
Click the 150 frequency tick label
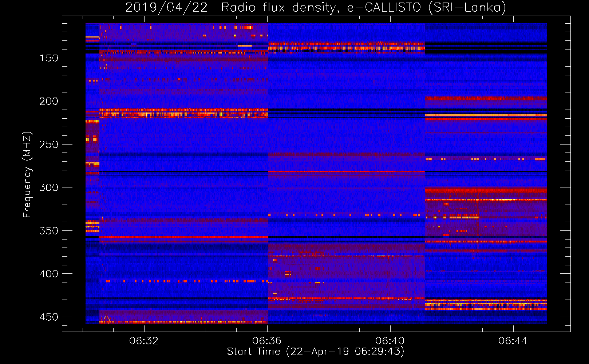coord(49,58)
